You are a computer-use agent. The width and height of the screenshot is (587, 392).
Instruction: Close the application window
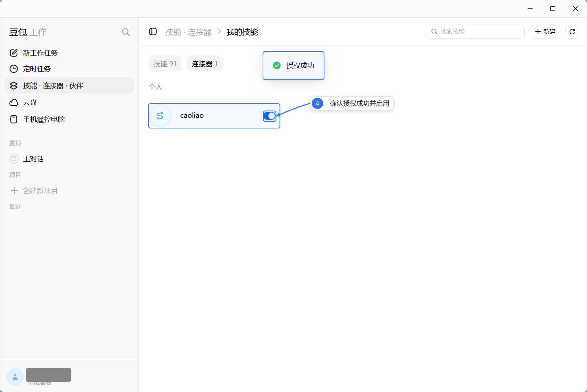point(575,9)
